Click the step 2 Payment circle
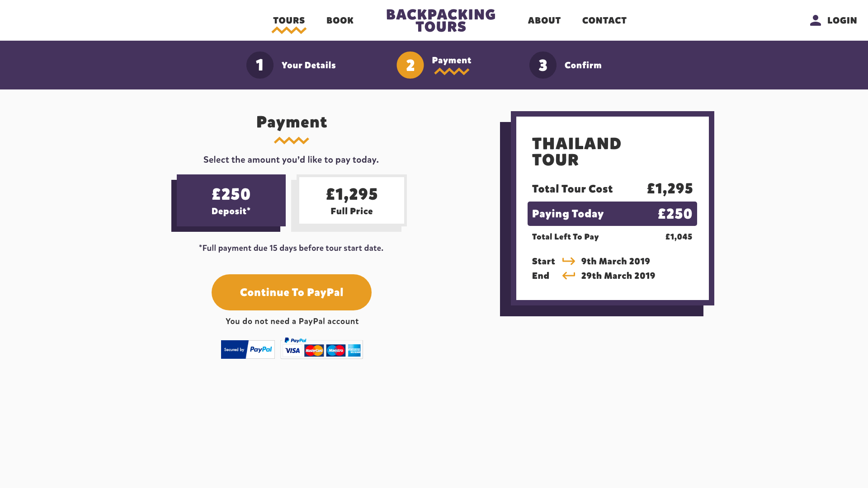868x488 pixels. [x=410, y=65]
